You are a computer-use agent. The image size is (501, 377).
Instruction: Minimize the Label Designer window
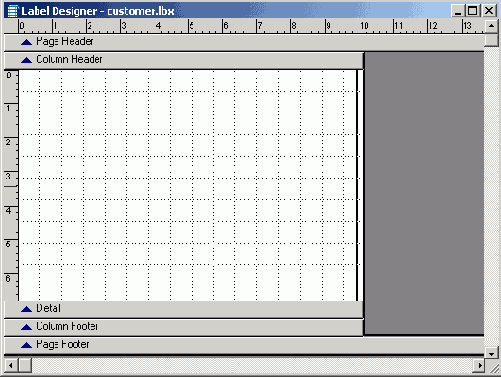pyautogui.click(x=458, y=11)
